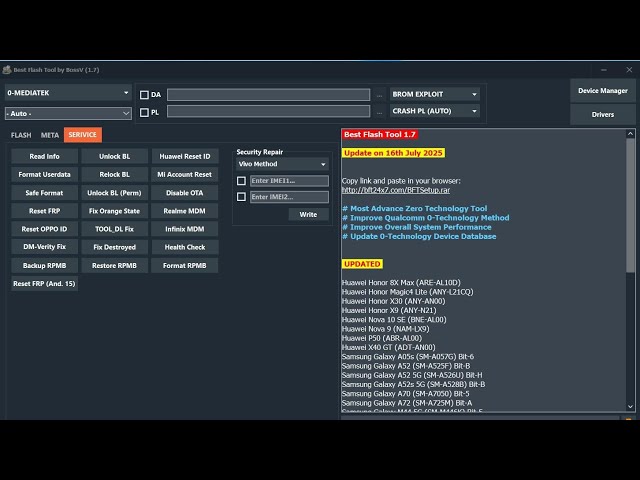Select 'Huawei Nova 9 (NAM-LX9)' line
The height and width of the screenshot is (480, 640).
(x=386, y=329)
